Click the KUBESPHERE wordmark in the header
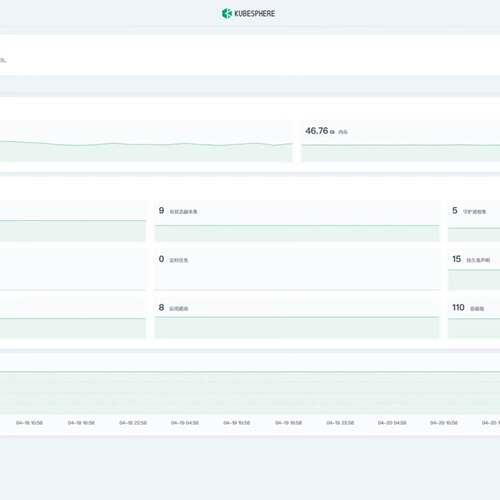This screenshot has height=500, width=500. [255, 13]
